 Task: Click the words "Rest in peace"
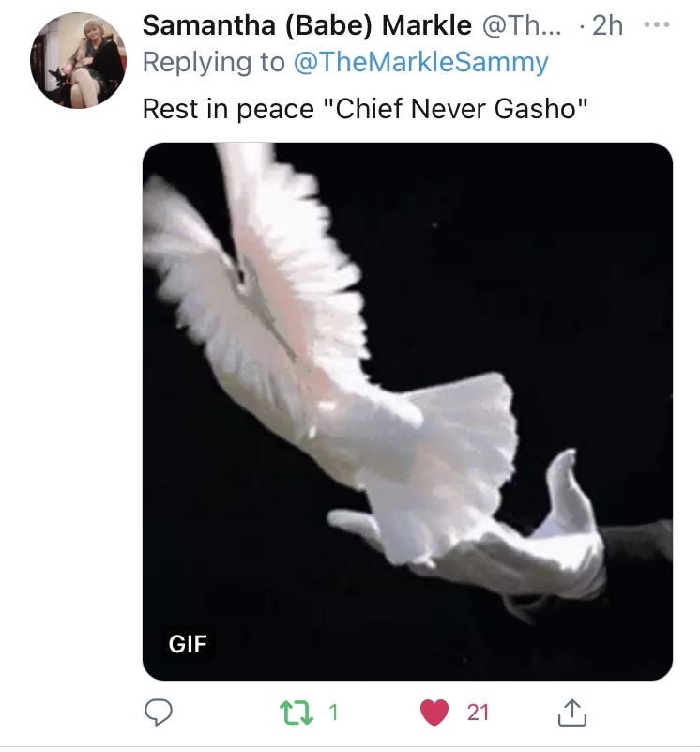(228, 108)
